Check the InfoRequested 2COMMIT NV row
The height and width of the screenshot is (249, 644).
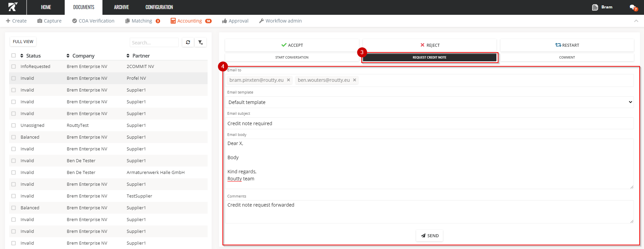point(13,67)
